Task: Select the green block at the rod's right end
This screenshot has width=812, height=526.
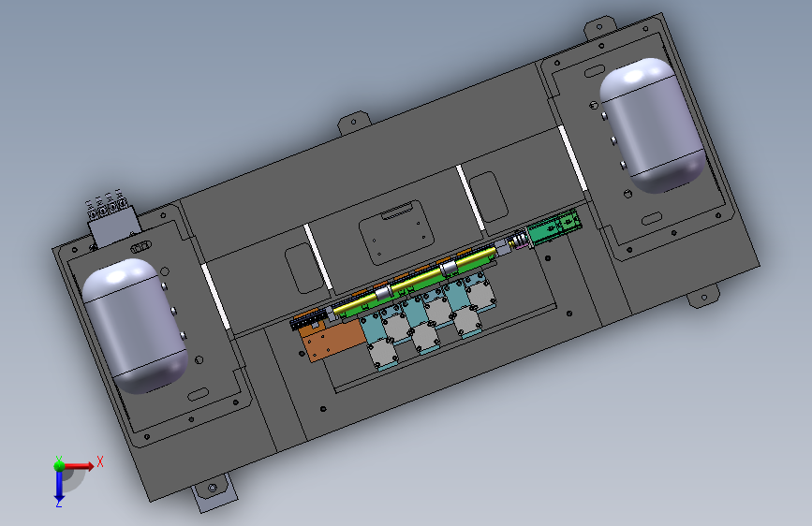Action: pos(554,226)
